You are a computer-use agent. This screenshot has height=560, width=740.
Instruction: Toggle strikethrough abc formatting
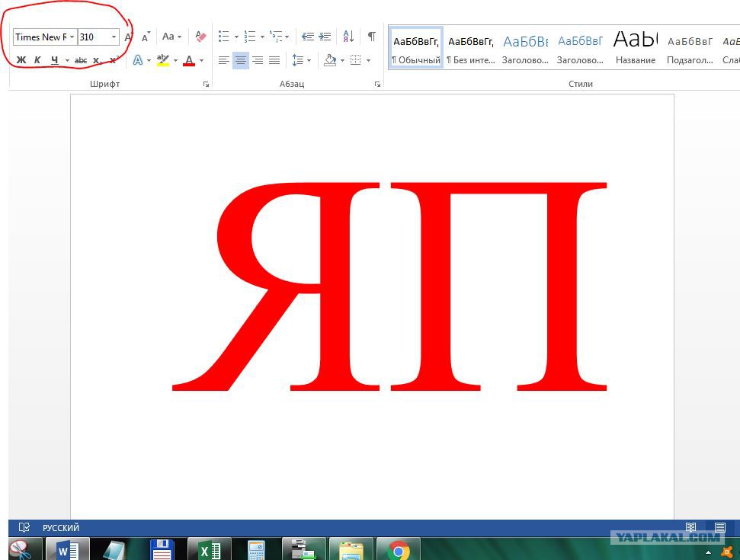point(81,60)
